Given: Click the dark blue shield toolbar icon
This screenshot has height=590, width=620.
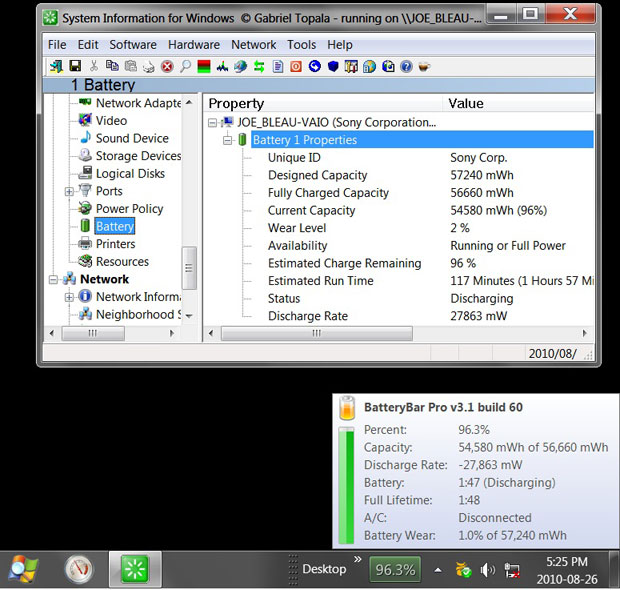Looking at the screenshot, I should pyautogui.click(x=333, y=66).
